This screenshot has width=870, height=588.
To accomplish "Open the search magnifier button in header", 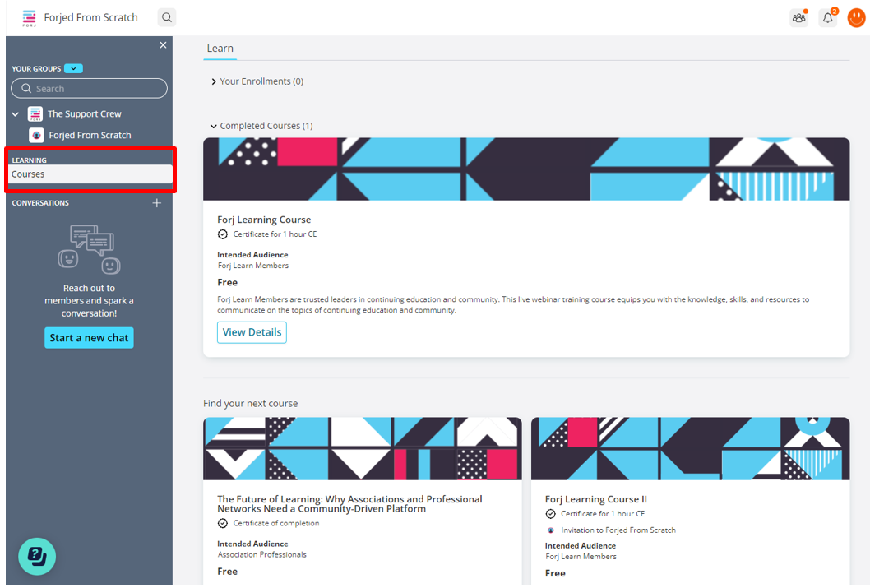I will point(166,18).
